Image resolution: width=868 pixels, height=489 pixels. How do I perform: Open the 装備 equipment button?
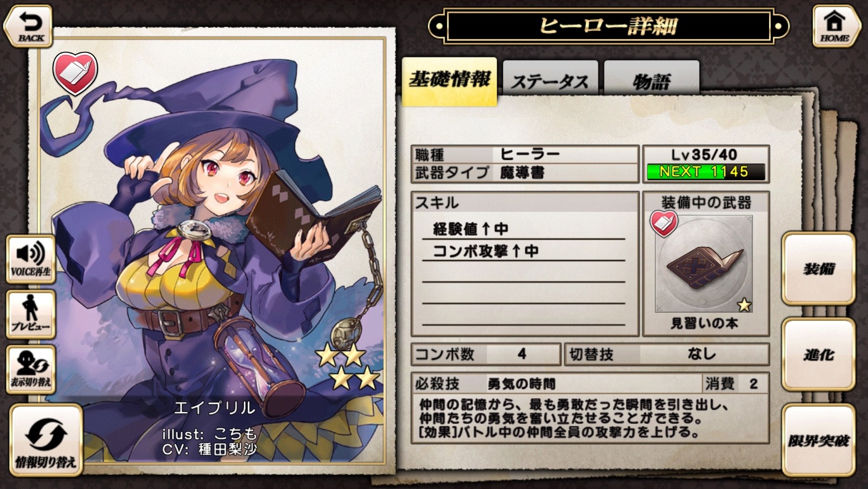[818, 268]
